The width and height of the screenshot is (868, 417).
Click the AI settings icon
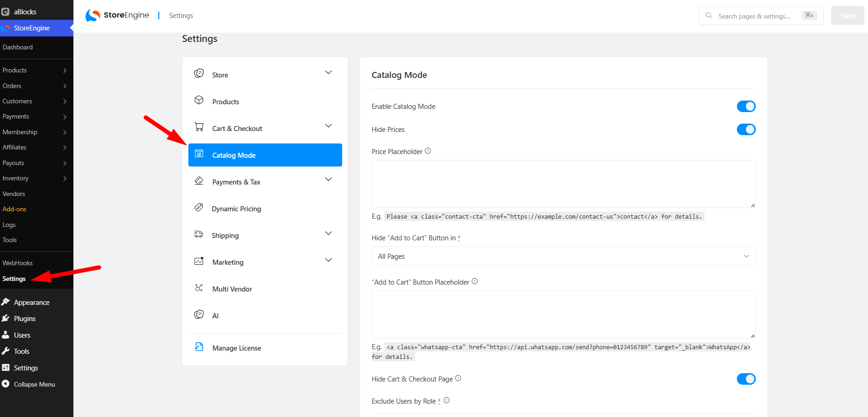tap(199, 315)
